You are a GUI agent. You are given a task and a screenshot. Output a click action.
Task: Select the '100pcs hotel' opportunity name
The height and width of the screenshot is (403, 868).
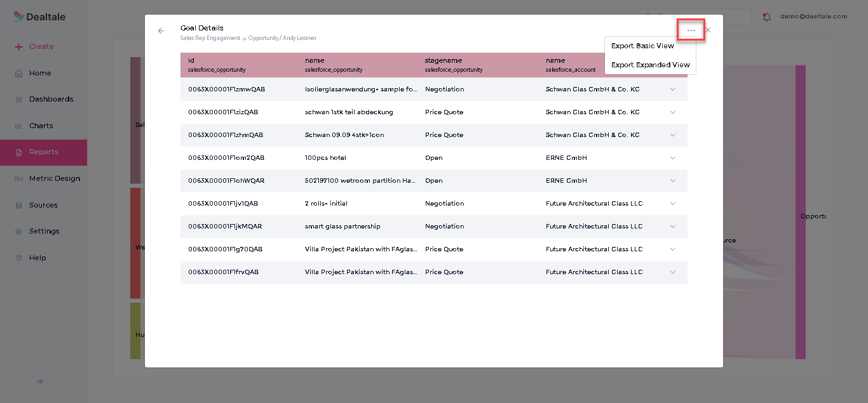click(x=325, y=158)
